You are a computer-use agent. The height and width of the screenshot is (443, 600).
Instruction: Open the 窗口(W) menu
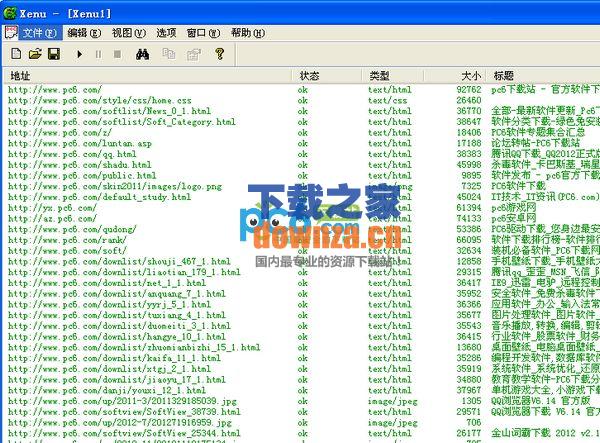point(203,33)
